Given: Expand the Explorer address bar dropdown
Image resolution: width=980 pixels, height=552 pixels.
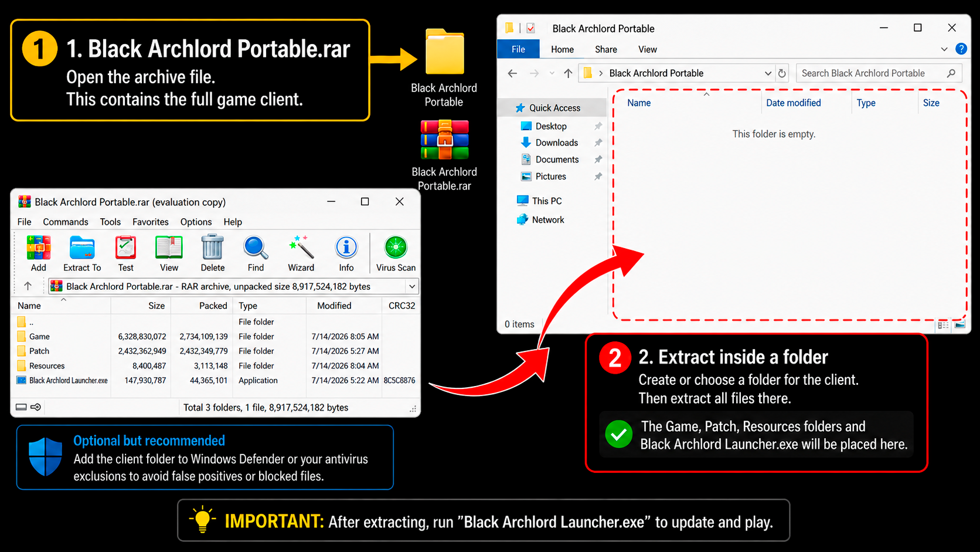Looking at the screenshot, I should [x=768, y=73].
